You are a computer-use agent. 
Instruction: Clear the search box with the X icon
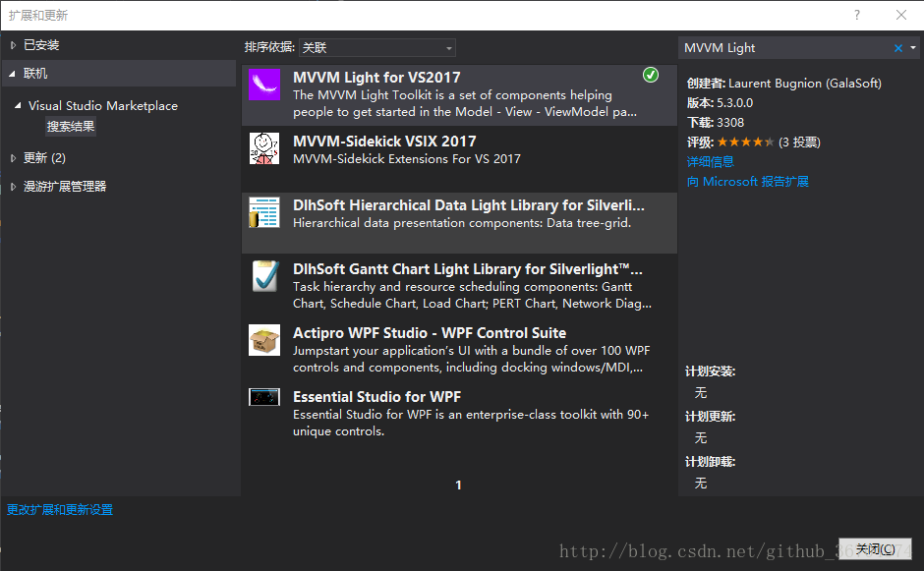[898, 48]
